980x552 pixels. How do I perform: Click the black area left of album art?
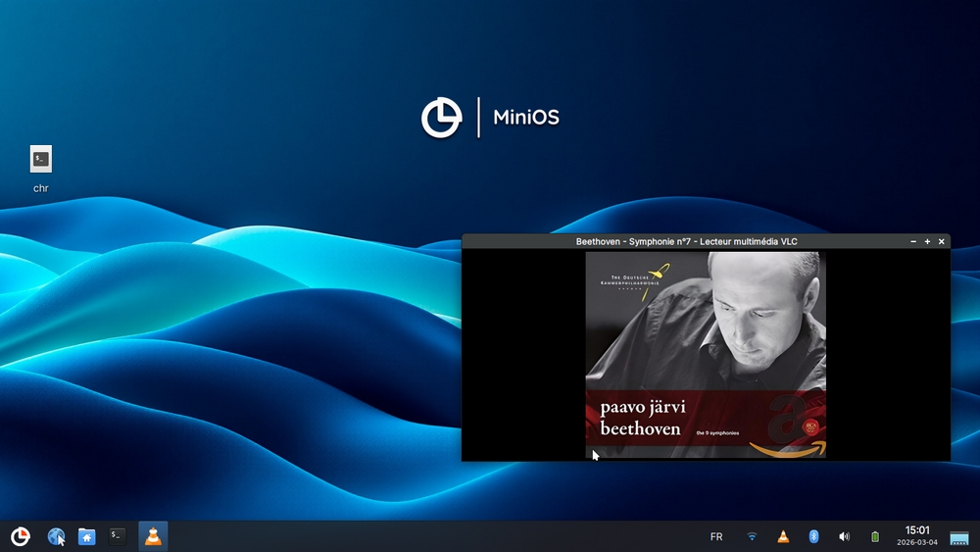523,353
